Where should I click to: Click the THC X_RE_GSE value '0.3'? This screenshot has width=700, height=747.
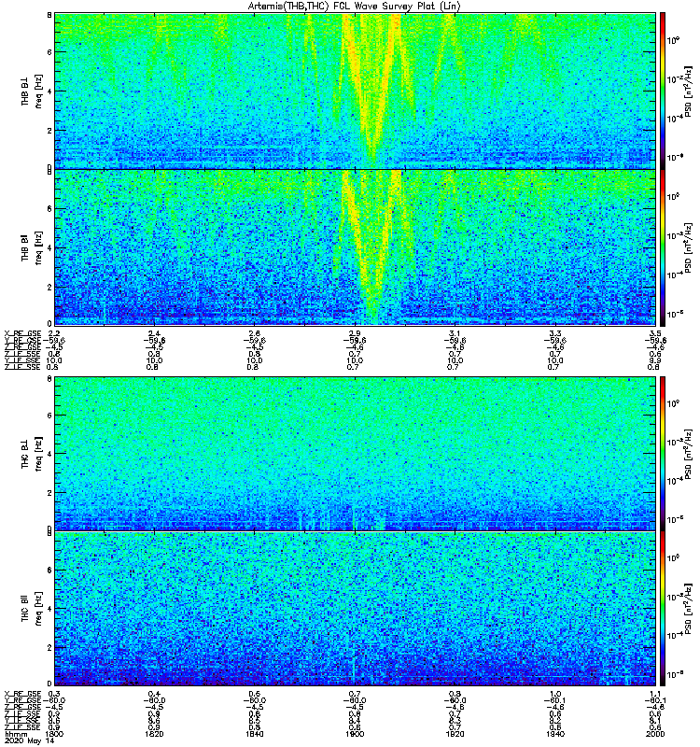click(x=54, y=694)
